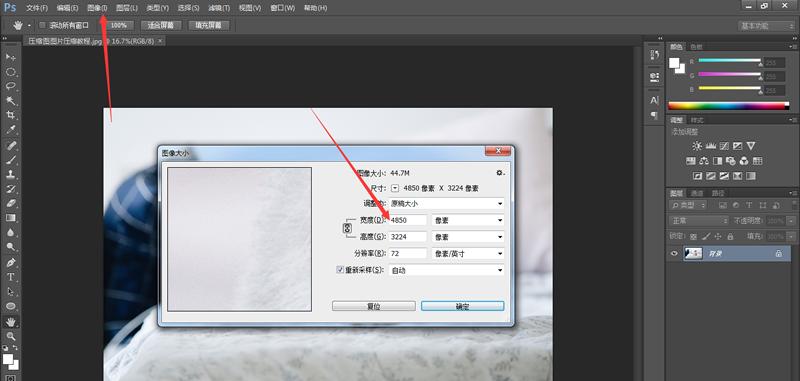Expand the resolution unit 像素/英寸 dropdown

(x=468, y=253)
